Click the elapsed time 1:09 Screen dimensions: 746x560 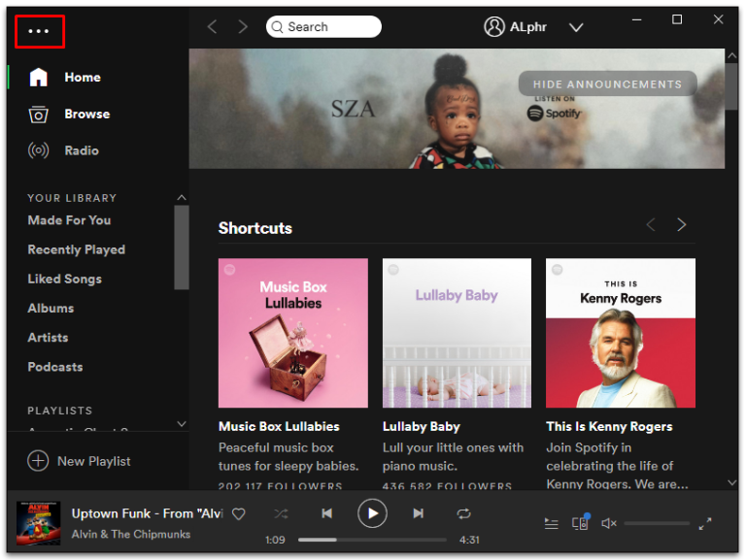coord(275,540)
